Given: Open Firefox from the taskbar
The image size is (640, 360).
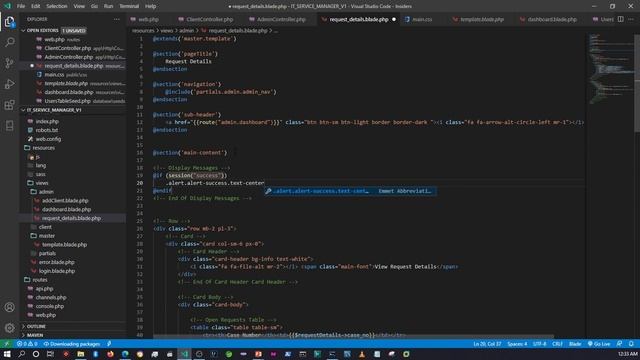Looking at the screenshot, I should pyautogui.click(x=110, y=354).
